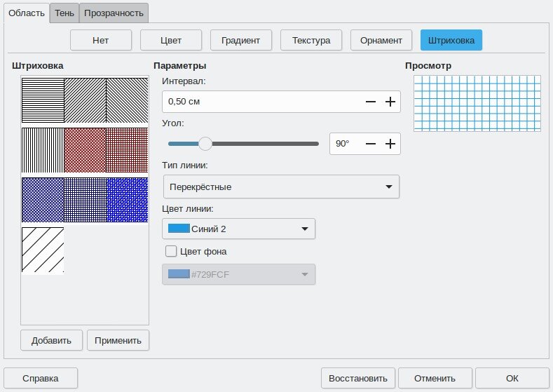Decrease the Угол value with minus

371,144
